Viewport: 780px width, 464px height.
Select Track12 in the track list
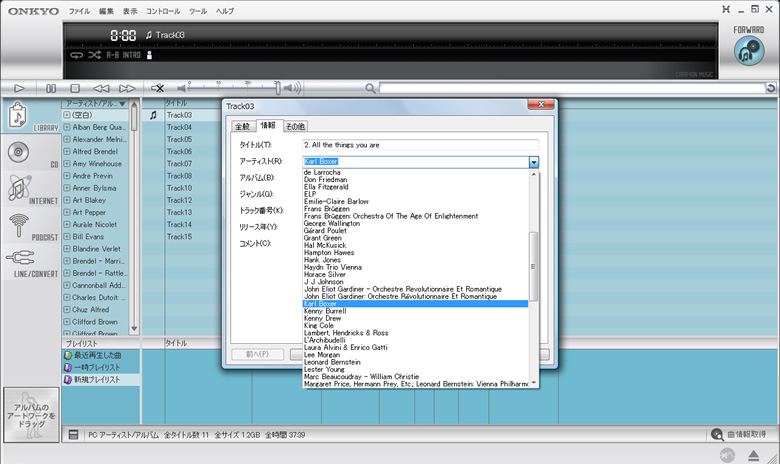click(x=179, y=200)
